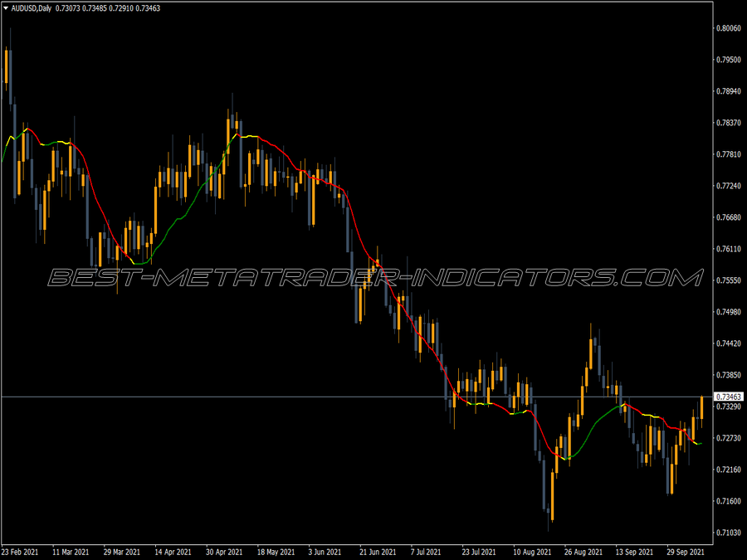Click the 18 May 2021 date label

(x=276, y=552)
